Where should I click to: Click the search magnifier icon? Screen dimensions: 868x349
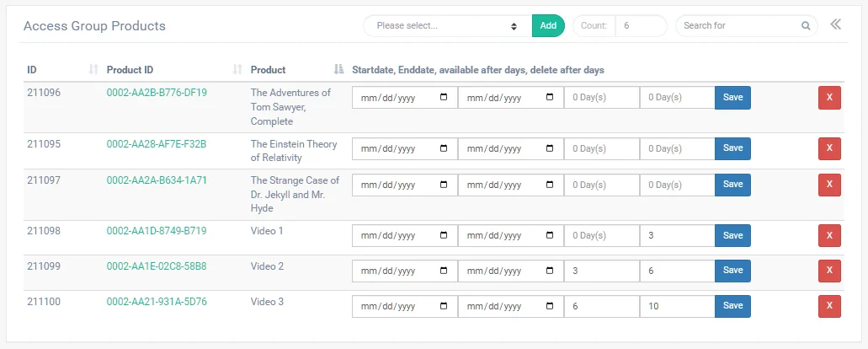click(x=806, y=25)
